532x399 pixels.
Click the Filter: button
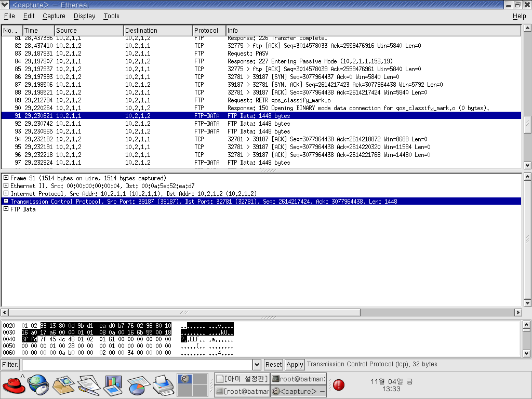pyautogui.click(x=10, y=365)
